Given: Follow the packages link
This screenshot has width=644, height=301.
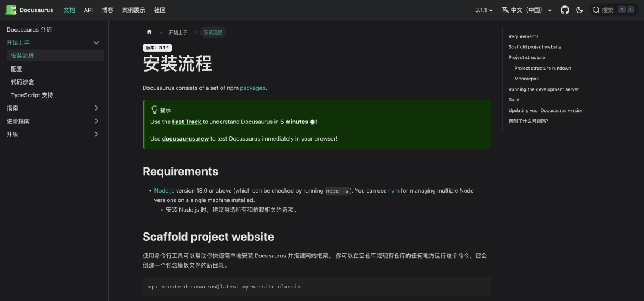Looking at the screenshot, I should pyautogui.click(x=253, y=88).
